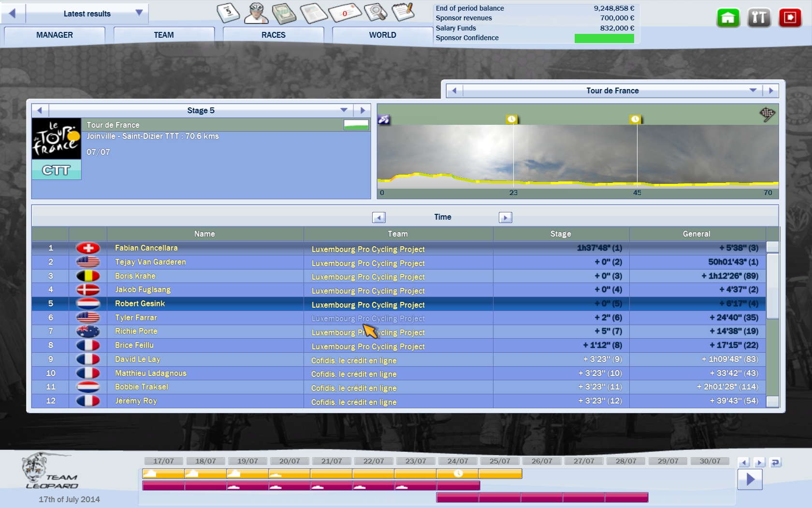Open the finances money stack icon
Screen dimensions: 812x508
[284, 13]
